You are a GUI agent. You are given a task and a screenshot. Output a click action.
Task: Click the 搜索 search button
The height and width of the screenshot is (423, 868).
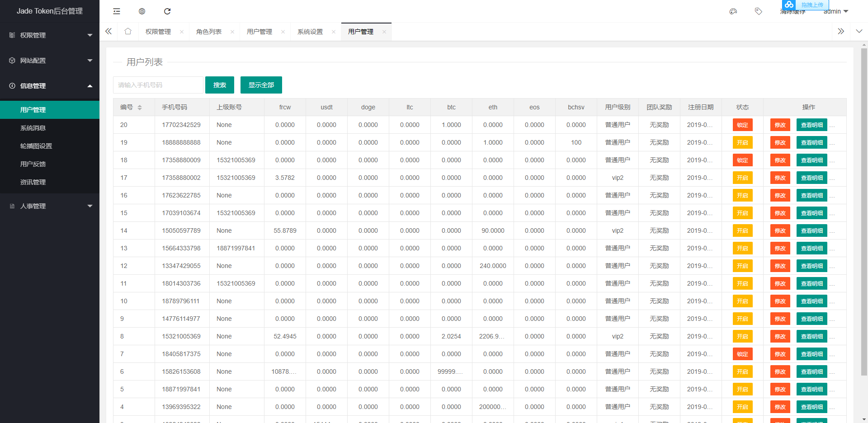click(x=220, y=85)
